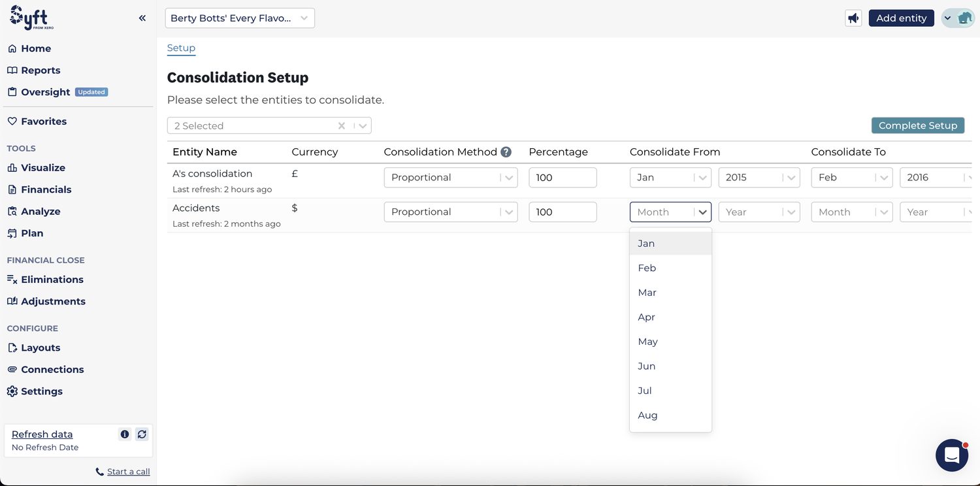The image size is (980, 486).
Task: Click the Refresh data link
Action: (x=42, y=434)
